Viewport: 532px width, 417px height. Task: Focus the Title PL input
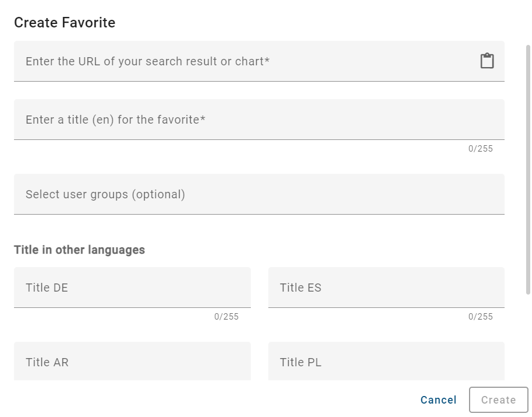click(x=387, y=362)
